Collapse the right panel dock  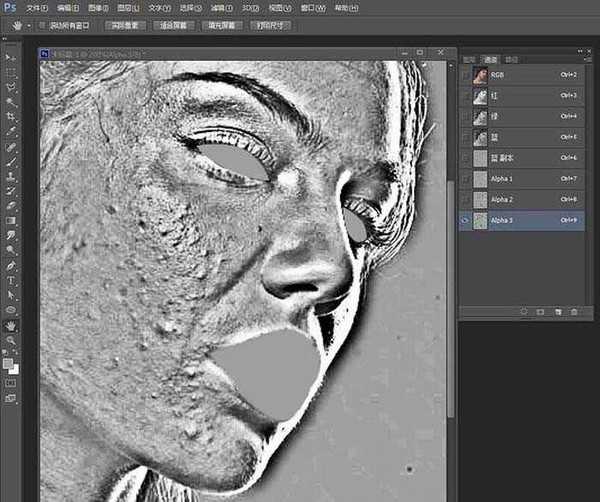[591, 47]
